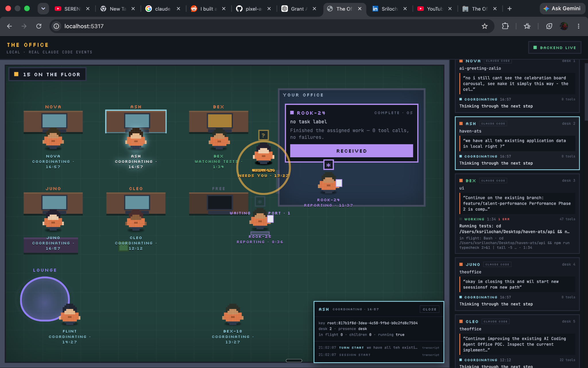Open the Chrome three-dot menu
Viewport: 588px width, 368px height.
click(579, 26)
